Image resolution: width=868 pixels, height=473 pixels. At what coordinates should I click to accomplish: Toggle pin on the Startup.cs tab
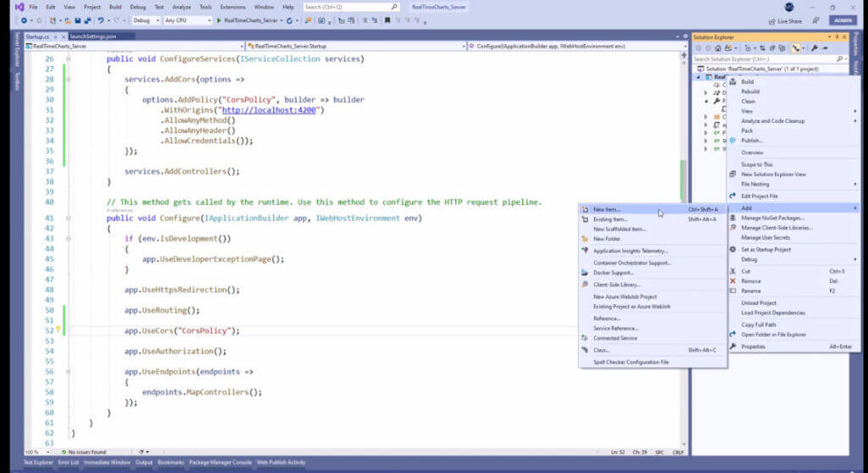pyautogui.click(x=56, y=36)
